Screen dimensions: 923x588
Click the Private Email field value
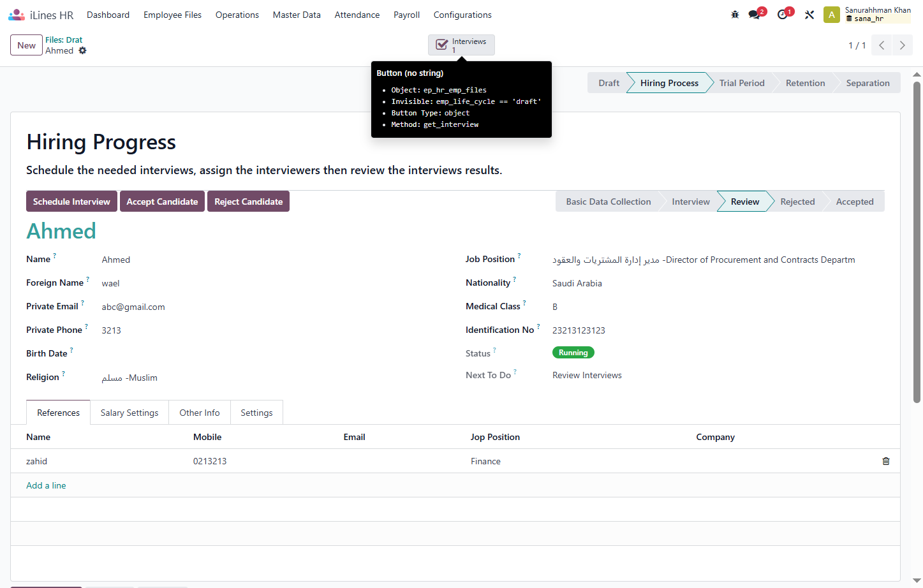[x=133, y=307]
